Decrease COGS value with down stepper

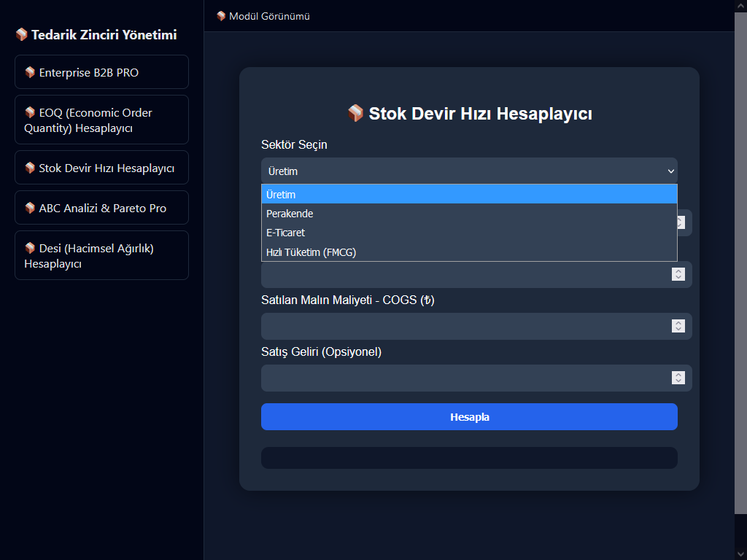click(678, 330)
